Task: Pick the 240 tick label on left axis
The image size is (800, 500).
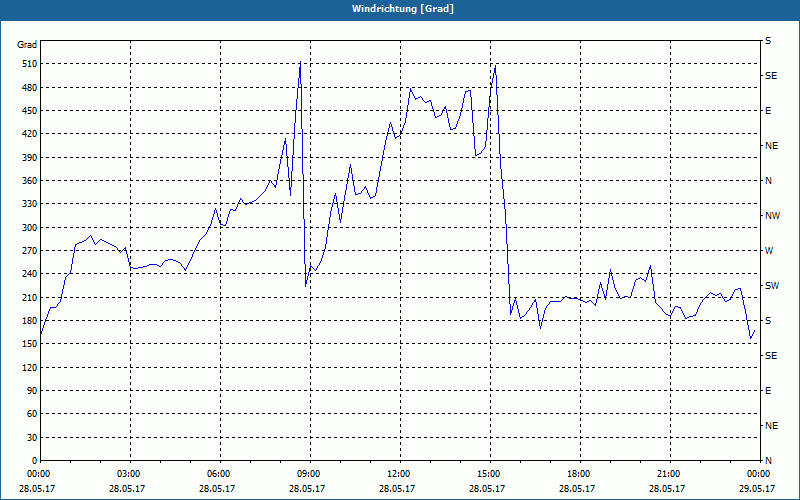Action: click(x=30, y=274)
